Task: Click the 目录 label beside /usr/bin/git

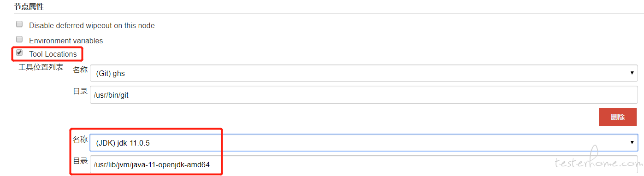Action: pyautogui.click(x=80, y=91)
